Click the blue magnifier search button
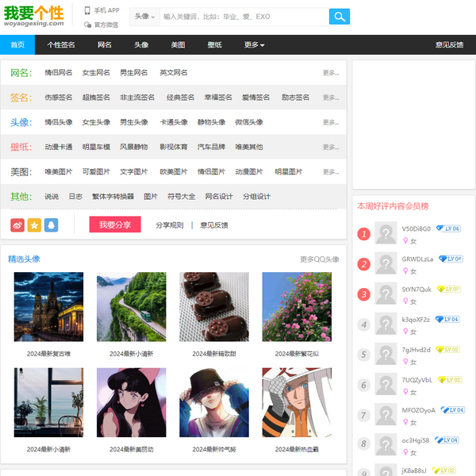 [339, 17]
